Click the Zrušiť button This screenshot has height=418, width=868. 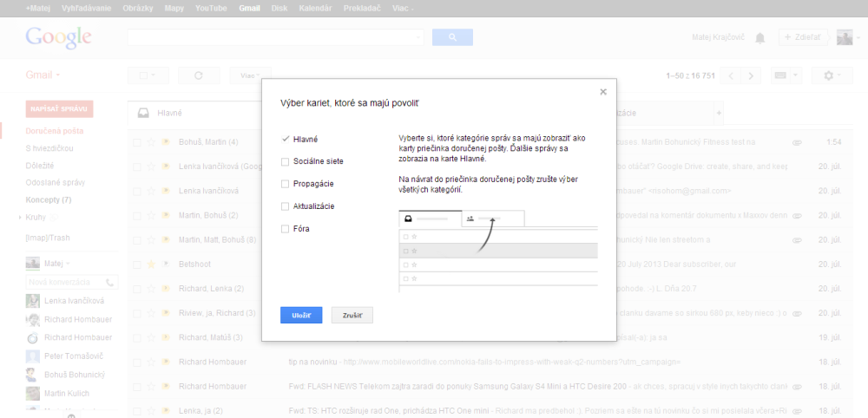coord(352,315)
